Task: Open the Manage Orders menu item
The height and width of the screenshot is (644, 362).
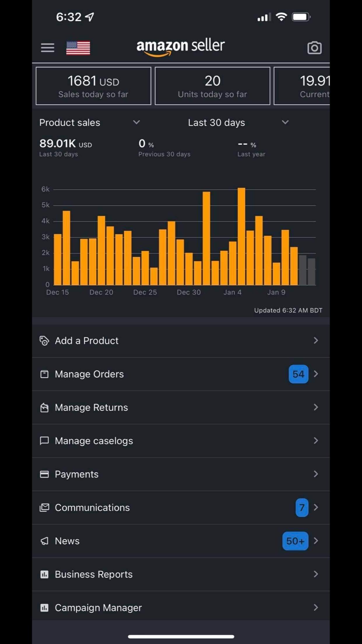Action: (x=89, y=374)
